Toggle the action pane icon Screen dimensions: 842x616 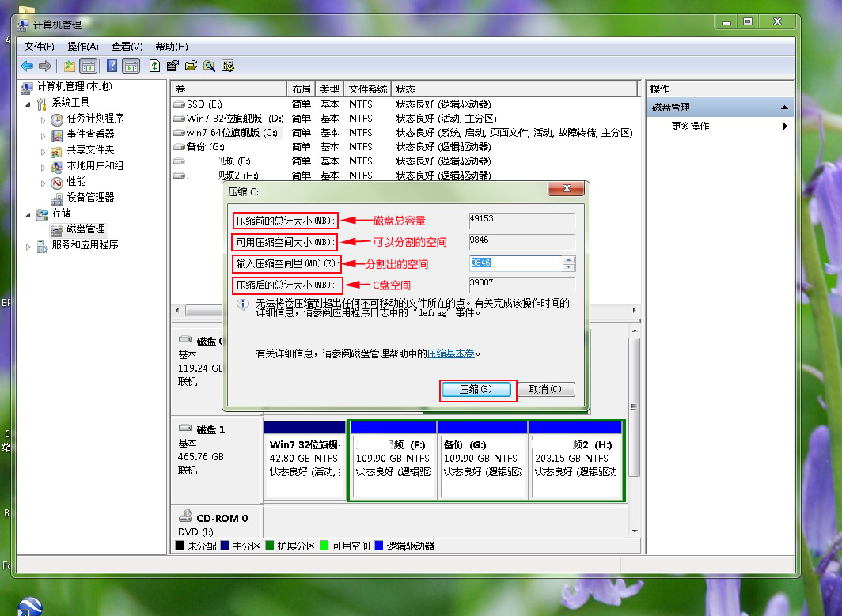click(130, 66)
